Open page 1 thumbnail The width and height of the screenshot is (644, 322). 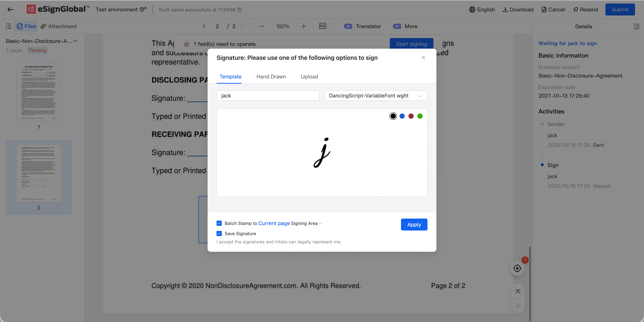point(39,92)
